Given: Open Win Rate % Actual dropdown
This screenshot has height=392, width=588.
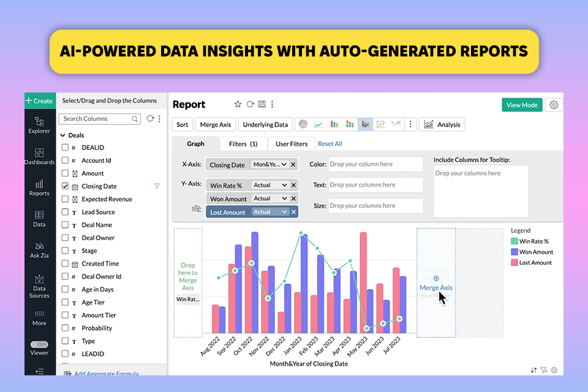Looking at the screenshot, I should 270,185.
